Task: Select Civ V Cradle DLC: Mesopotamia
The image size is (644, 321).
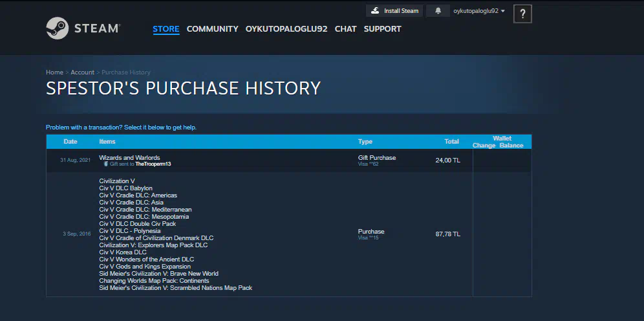Action: click(x=144, y=217)
